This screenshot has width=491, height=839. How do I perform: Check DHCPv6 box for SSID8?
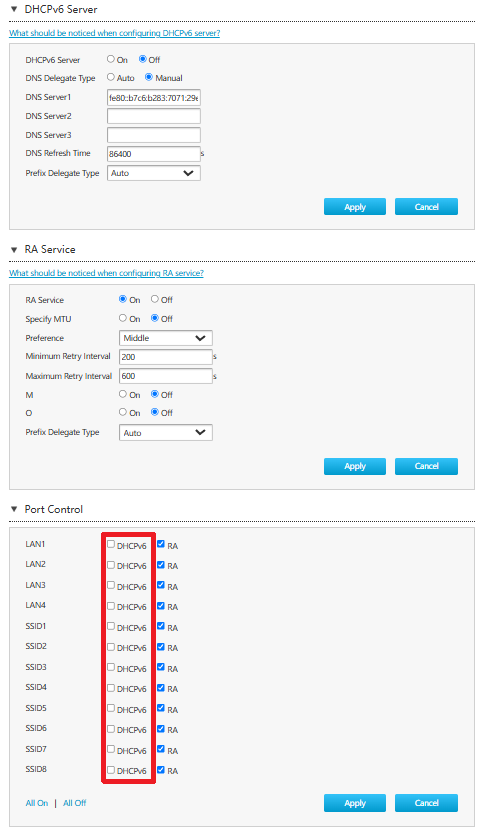coord(111,770)
